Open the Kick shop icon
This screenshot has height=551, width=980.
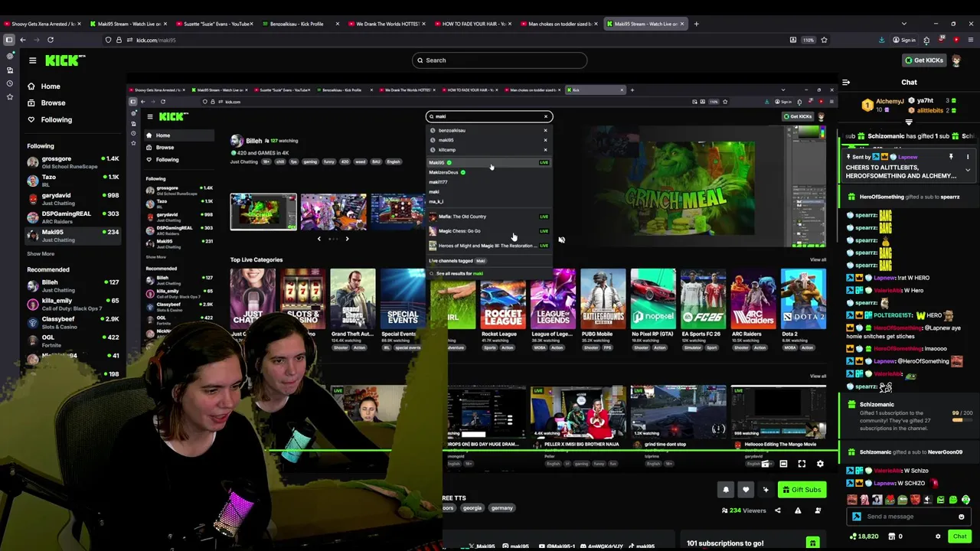point(893,536)
